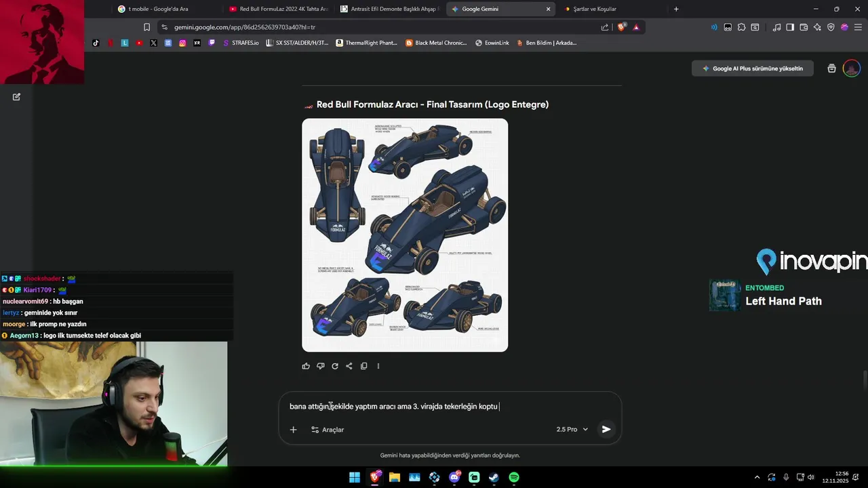Open the browser main menu
Screen dimensions: 868x488
(858, 27)
